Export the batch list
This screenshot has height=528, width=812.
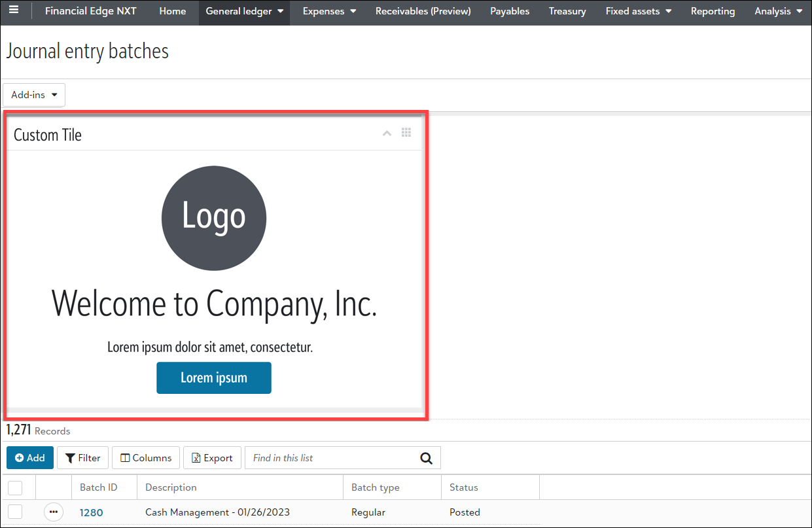pyautogui.click(x=212, y=458)
